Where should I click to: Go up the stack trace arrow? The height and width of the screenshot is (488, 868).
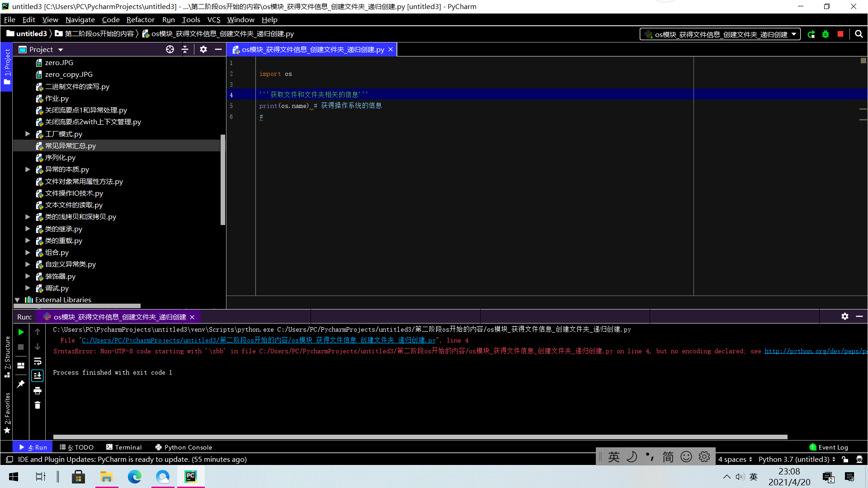(38, 332)
